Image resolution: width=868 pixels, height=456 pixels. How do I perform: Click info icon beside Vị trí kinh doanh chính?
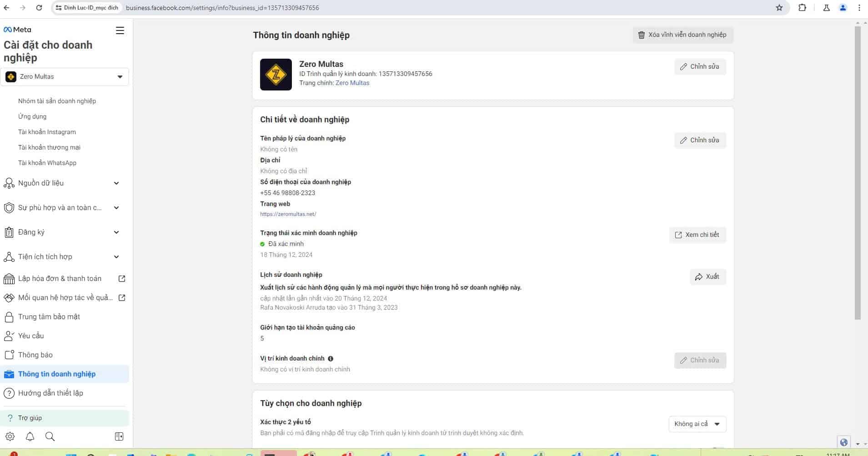(x=331, y=359)
